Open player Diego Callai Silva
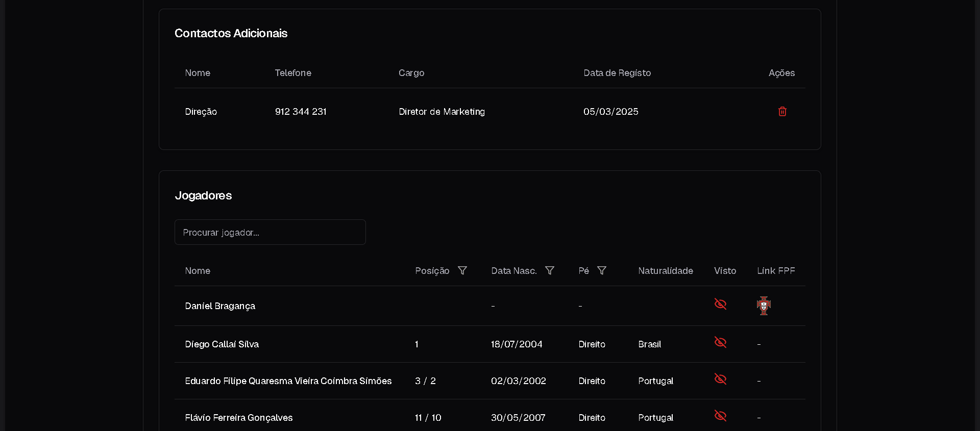The width and height of the screenshot is (980, 431). [222, 344]
